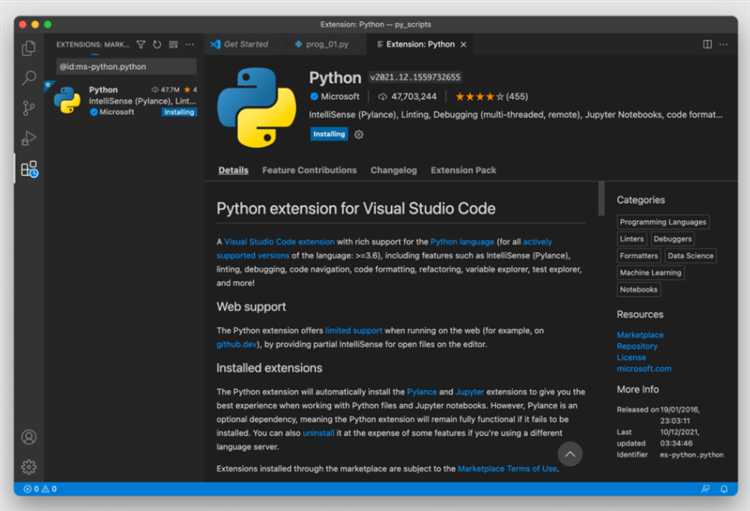Viewport: 750px width, 511px height.
Task: Open the Explorer view in activity bar
Action: [x=29, y=48]
